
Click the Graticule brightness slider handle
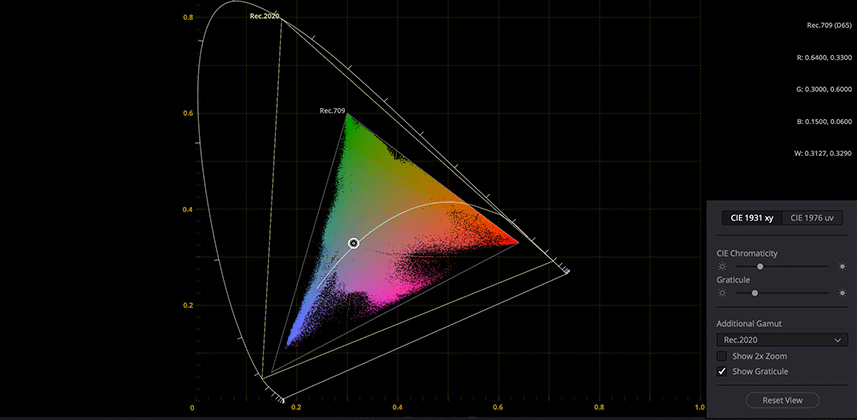tap(754, 293)
